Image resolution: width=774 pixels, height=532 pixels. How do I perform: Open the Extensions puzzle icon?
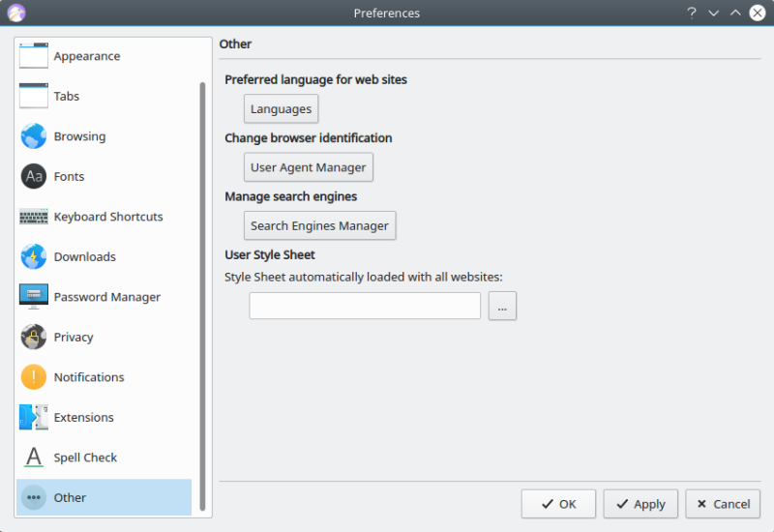point(34,417)
